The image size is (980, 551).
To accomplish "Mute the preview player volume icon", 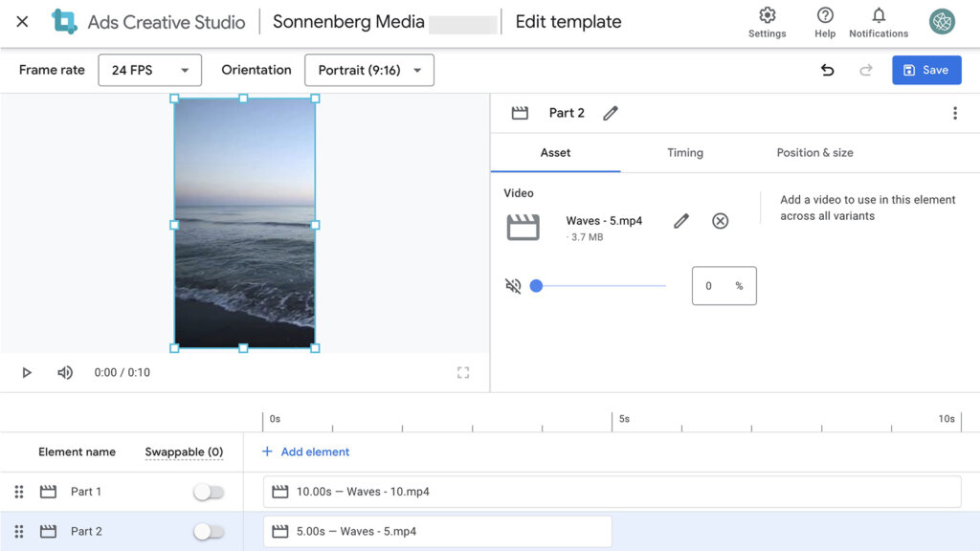I will (64, 372).
